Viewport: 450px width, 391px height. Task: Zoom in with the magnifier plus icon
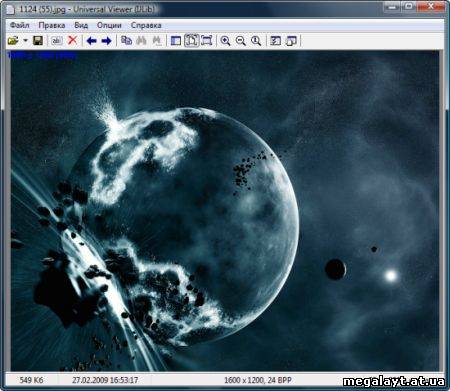[x=225, y=41]
